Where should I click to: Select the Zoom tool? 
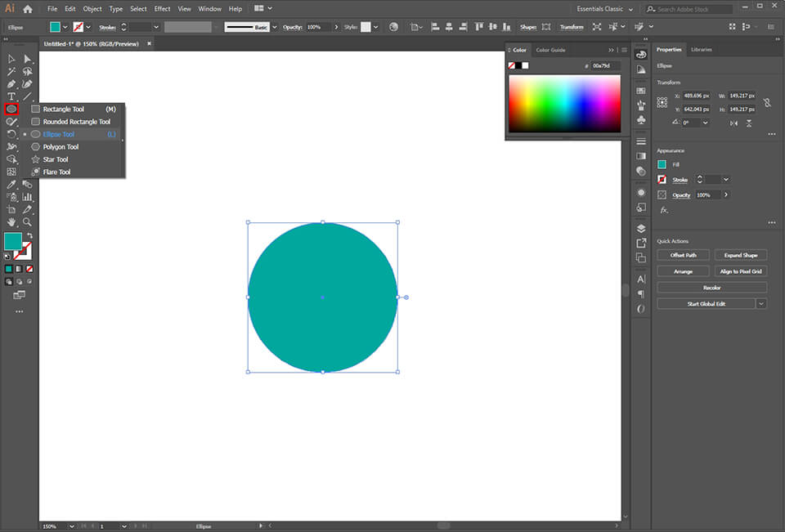26,221
